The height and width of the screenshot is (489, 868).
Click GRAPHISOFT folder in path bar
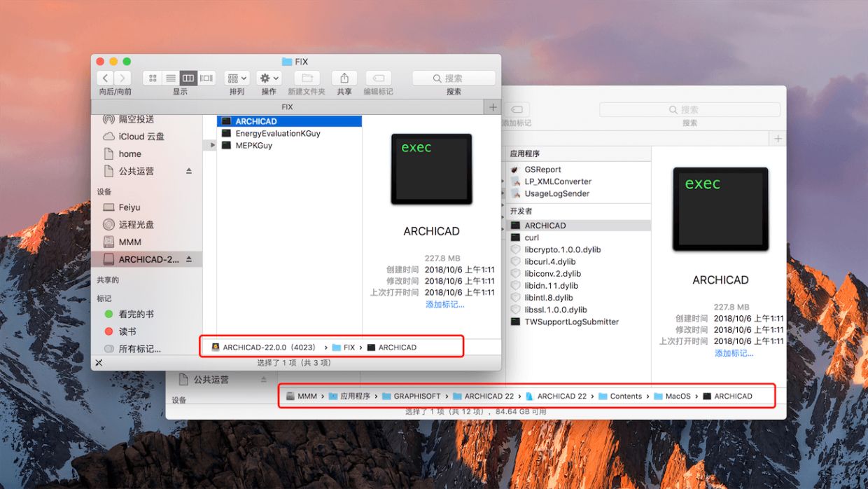[x=411, y=397]
